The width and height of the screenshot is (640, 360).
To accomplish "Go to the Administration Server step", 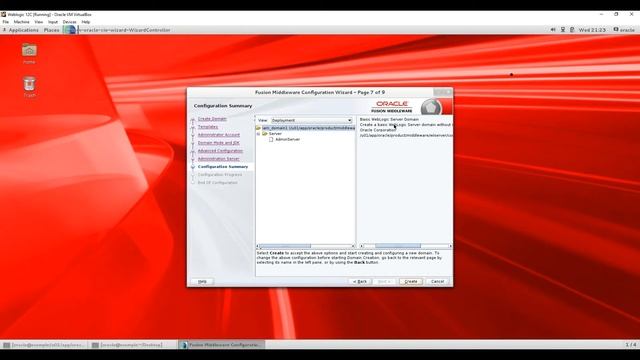I will 219,159.
